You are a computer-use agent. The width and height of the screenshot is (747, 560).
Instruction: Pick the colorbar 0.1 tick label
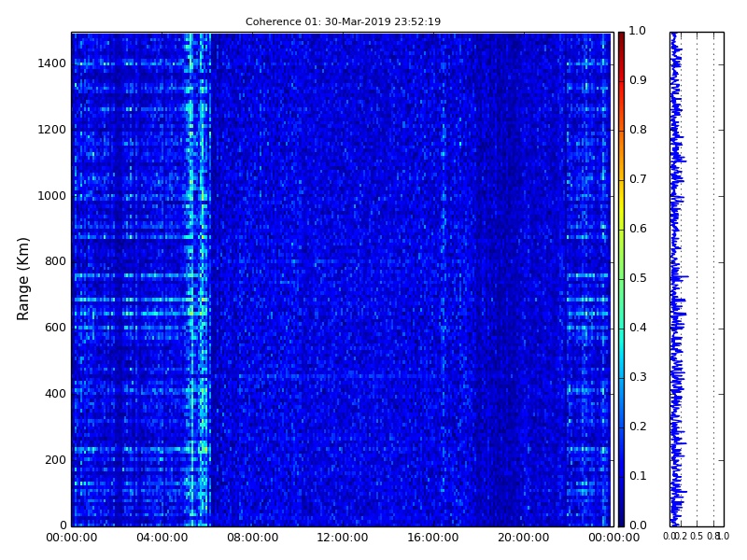coord(638,476)
